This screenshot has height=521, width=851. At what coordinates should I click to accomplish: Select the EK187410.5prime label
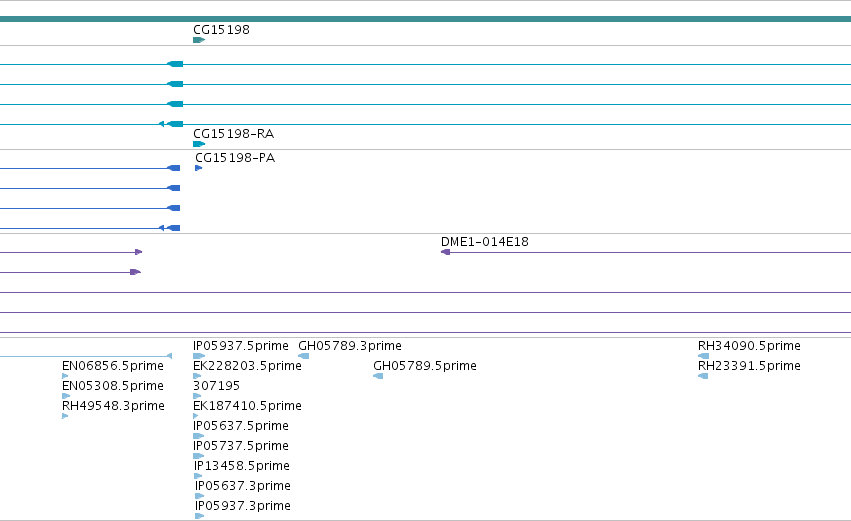[x=247, y=406]
